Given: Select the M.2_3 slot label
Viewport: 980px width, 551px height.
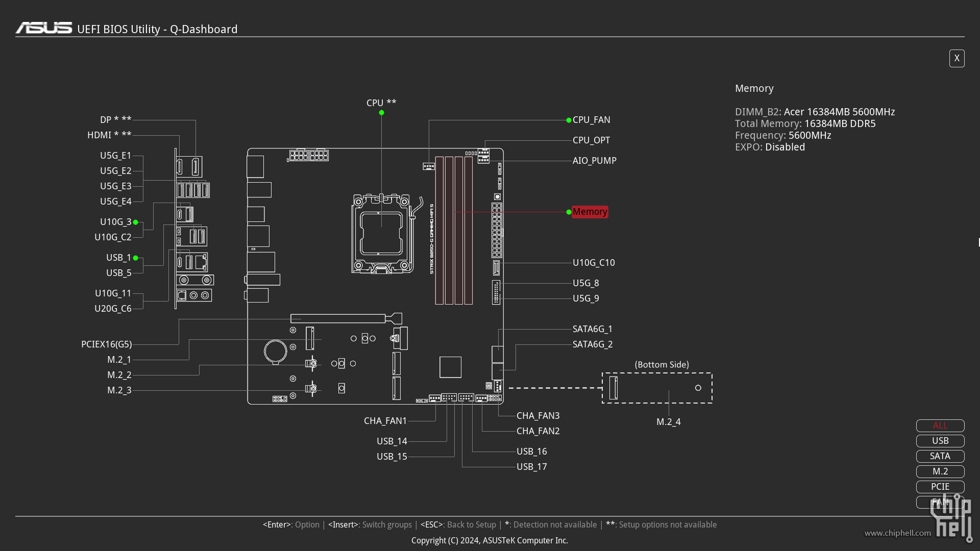Looking at the screenshot, I should point(119,390).
